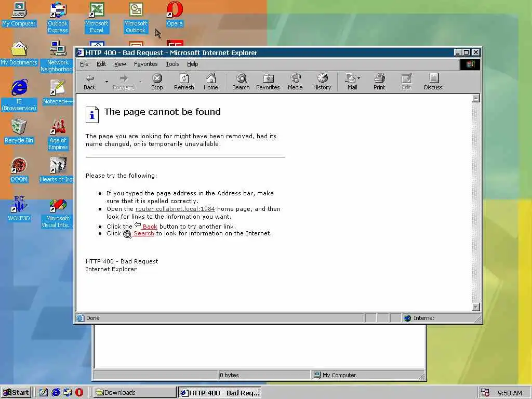
Task: Open the Edit menu
Action: 101,64
